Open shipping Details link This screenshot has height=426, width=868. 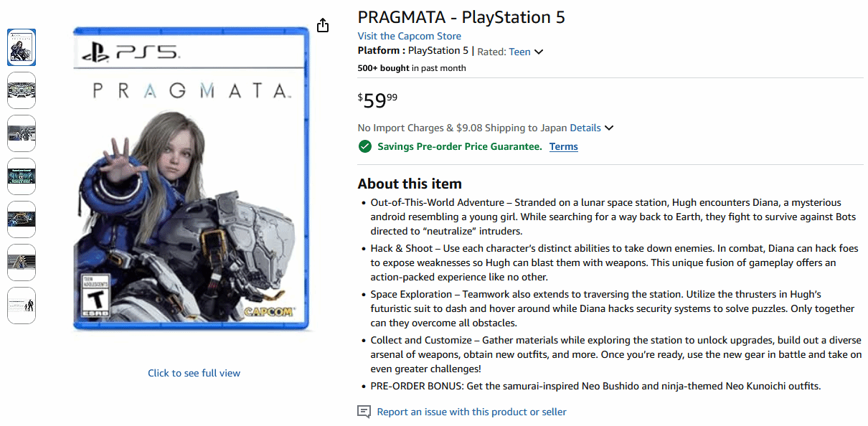point(585,128)
